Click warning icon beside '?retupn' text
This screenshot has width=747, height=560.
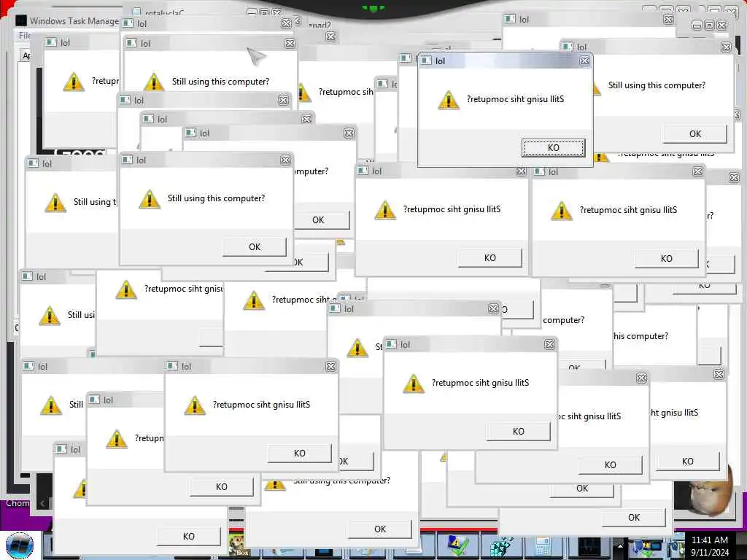coord(116,438)
